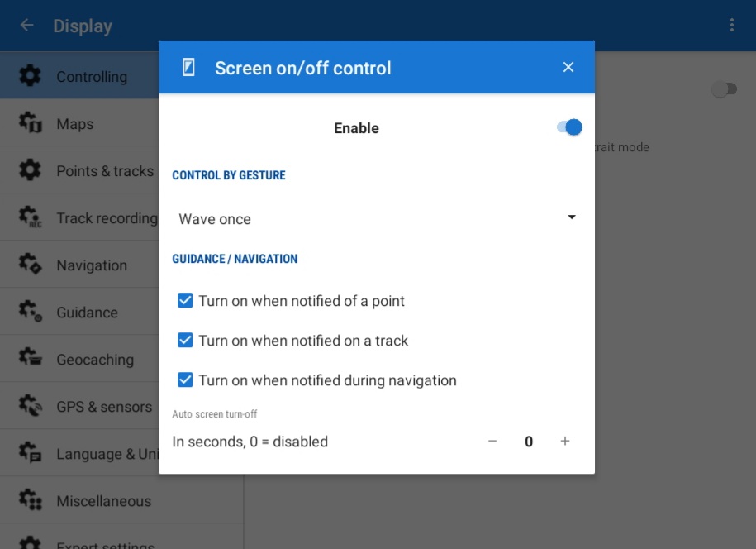The image size is (756, 549).
Task: Toggle the Enable switch off
Action: pyautogui.click(x=569, y=127)
